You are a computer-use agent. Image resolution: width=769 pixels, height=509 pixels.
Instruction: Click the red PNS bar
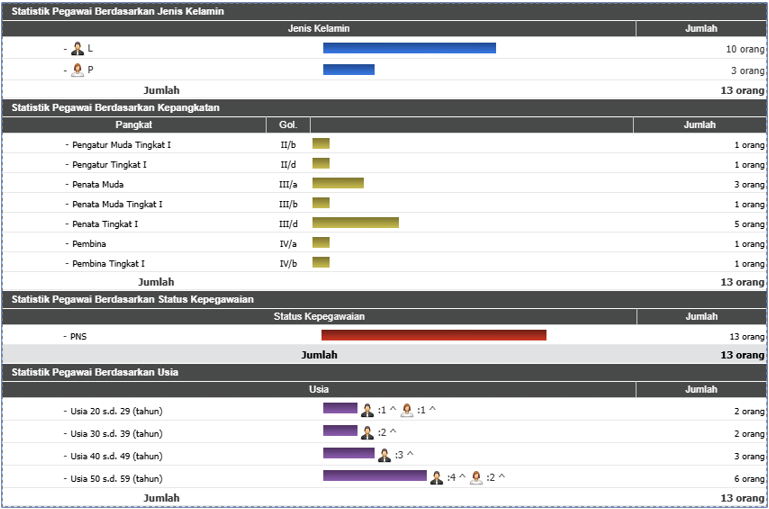pos(433,336)
